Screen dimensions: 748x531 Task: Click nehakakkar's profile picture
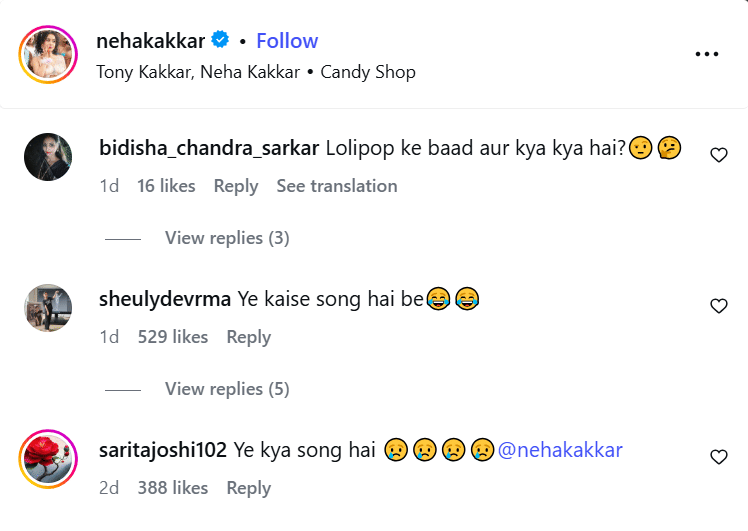coord(47,54)
